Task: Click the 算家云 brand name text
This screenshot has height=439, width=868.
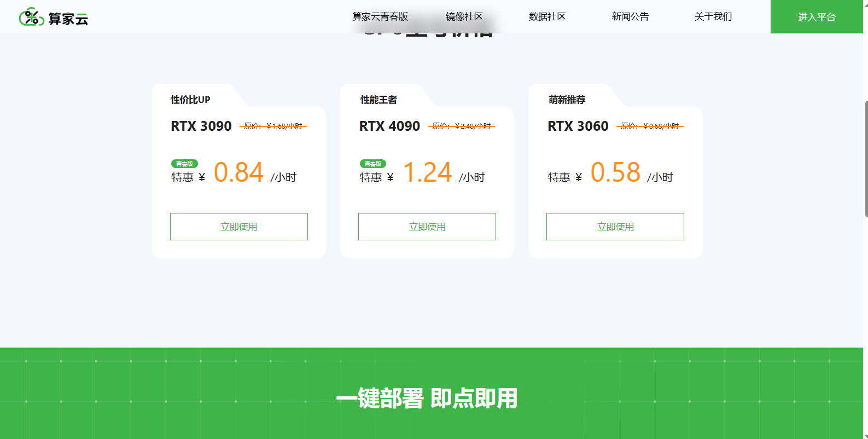Action: coord(68,19)
